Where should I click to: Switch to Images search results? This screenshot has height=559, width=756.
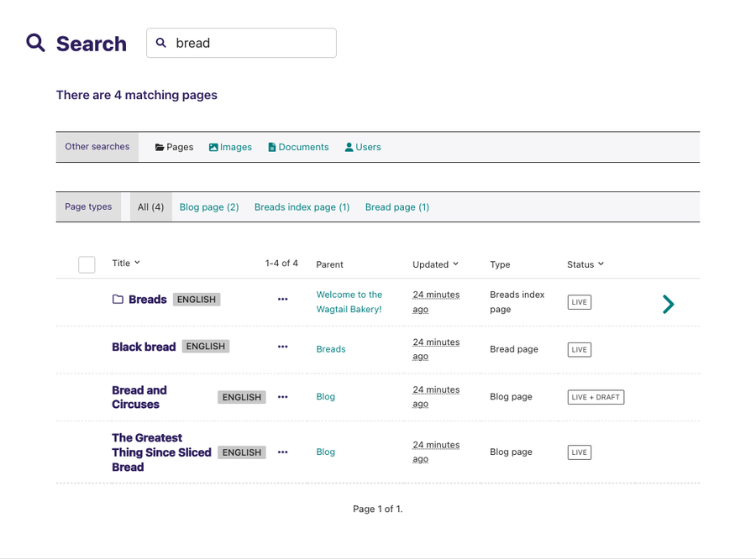pyautogui.click(x=230, y=147)
